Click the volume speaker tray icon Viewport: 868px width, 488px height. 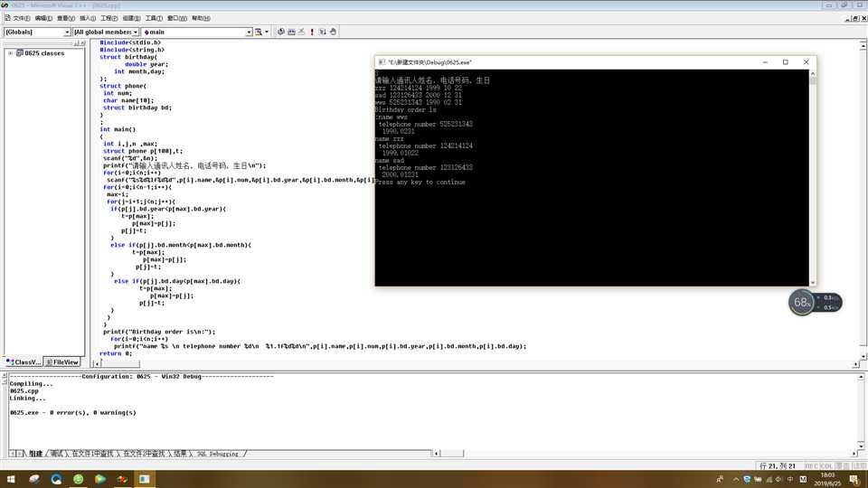779,480
